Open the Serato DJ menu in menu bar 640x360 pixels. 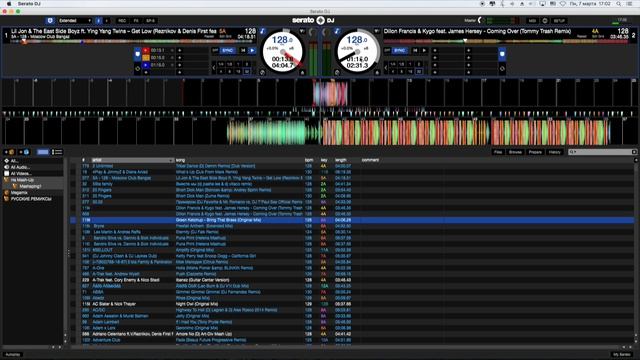pos(29,4)
